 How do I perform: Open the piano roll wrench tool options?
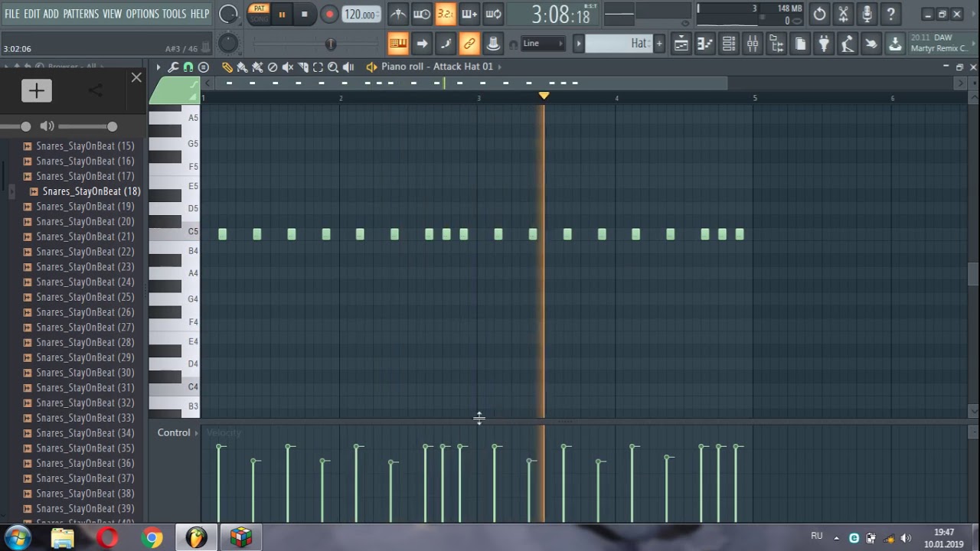pyautogui.click(x=173, y=67)
